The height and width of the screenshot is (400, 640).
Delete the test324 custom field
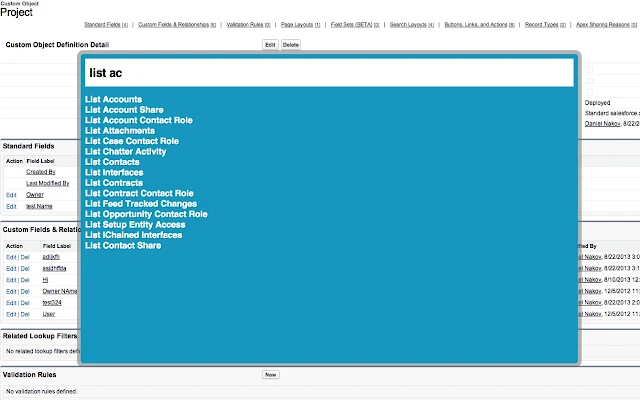pyautogui.click(x=25, y=303)
